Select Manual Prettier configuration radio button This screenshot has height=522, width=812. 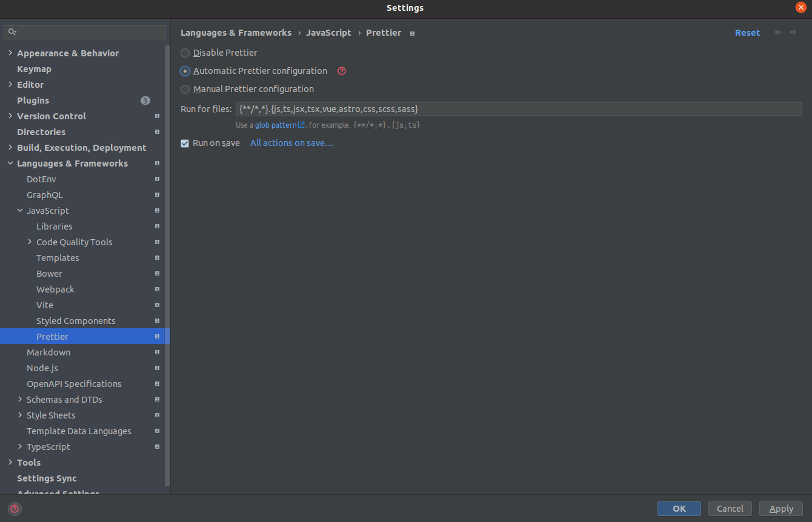coord(185,90)
